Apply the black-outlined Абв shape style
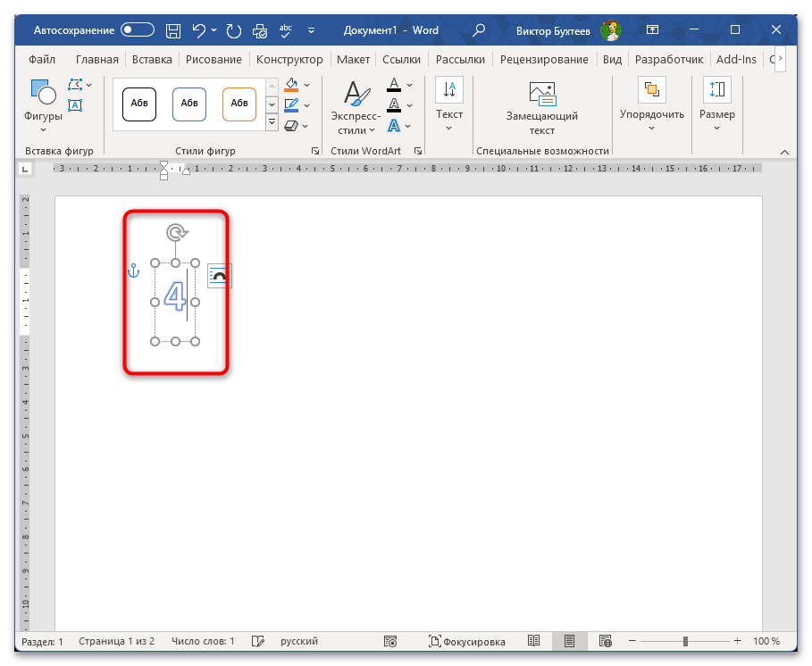 click(x=139, y=103)
